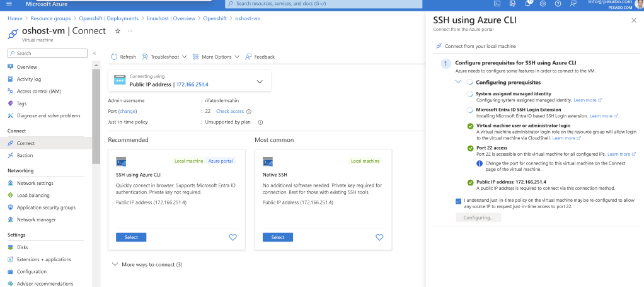644x287 pixels.
Task: Open the directories and subscriptions filter icon
Action: click(512, 3)
